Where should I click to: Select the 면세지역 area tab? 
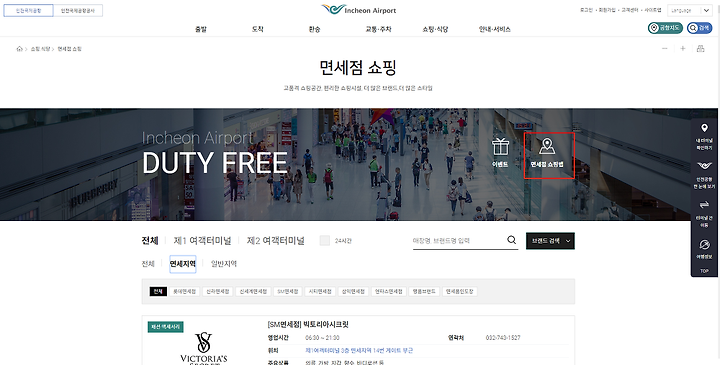(183, 264)
